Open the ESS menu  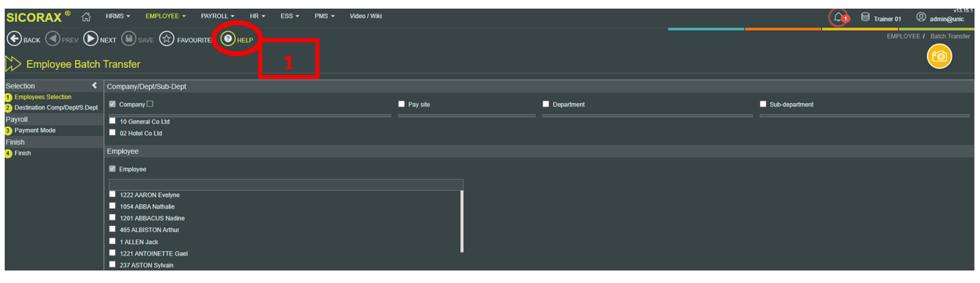pyautogui.click(x=290, y=16)
